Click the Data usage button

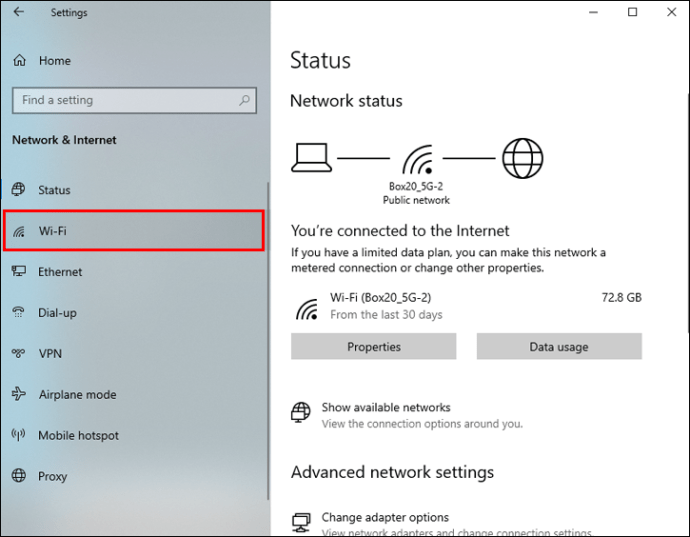pyautogui.click(x=558, y=347)
